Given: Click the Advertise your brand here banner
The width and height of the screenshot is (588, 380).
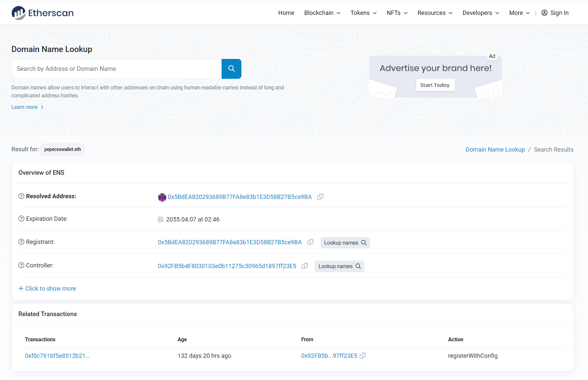Looking at the screenshot, I should [436, 76].
